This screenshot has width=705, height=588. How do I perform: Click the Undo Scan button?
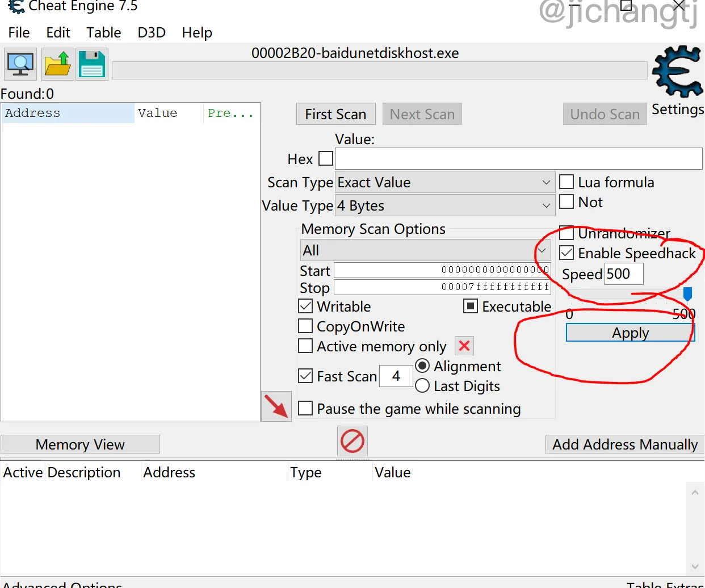click(x=605, y=114)
